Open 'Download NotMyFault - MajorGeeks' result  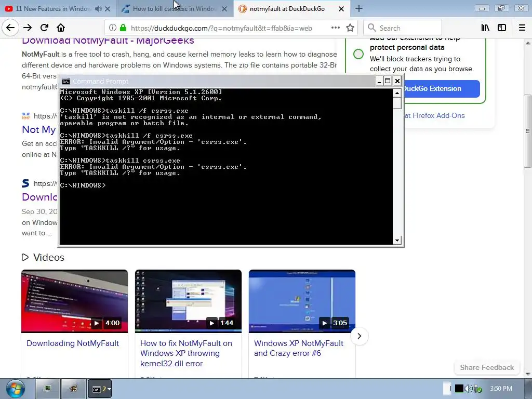108,41
